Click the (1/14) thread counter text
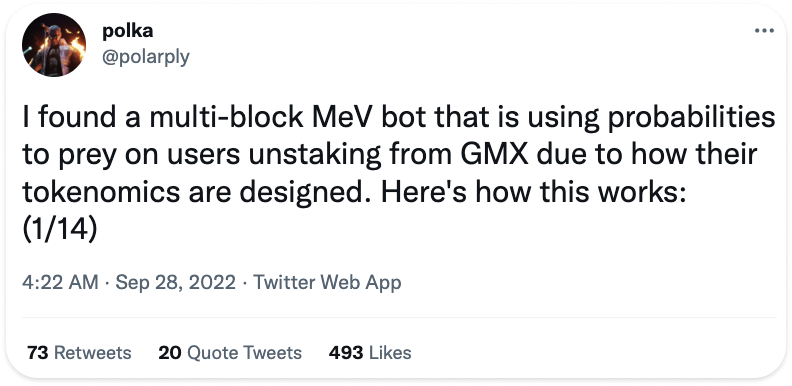Image resolution: width=792 pixels, height=386 pixels. point(60,230)
